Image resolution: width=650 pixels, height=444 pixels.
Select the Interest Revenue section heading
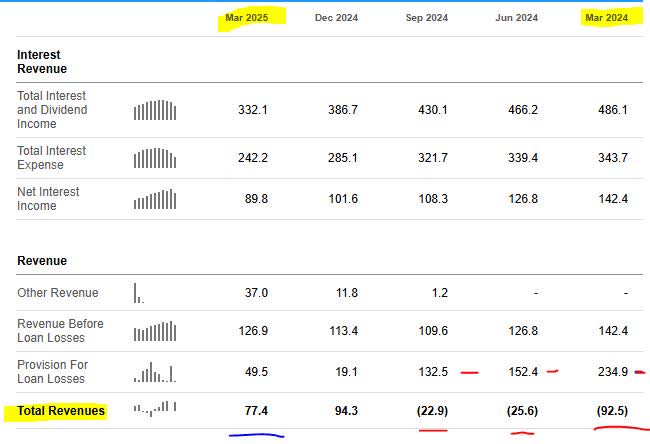[x=42, y=62]
